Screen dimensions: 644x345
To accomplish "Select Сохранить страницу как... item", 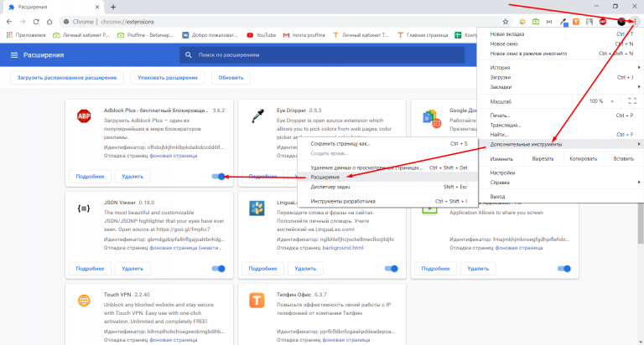I will (387, 143).
